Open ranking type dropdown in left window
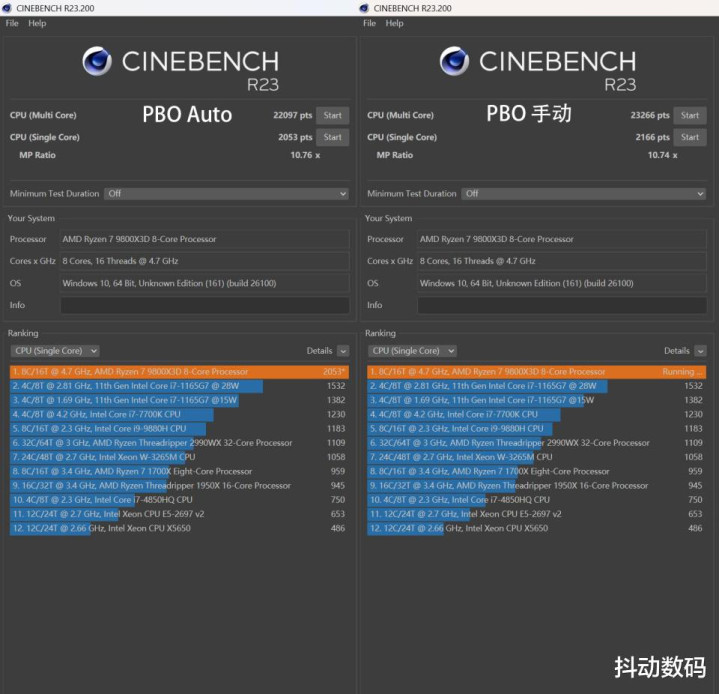The width and height of the screenshot is (719, 694). 55,351
